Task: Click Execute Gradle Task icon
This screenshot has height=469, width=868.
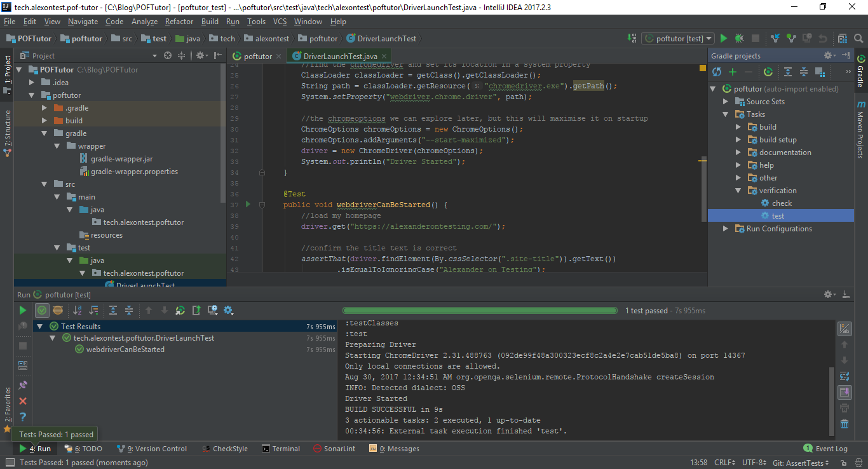Action: (x=768, y=72)
